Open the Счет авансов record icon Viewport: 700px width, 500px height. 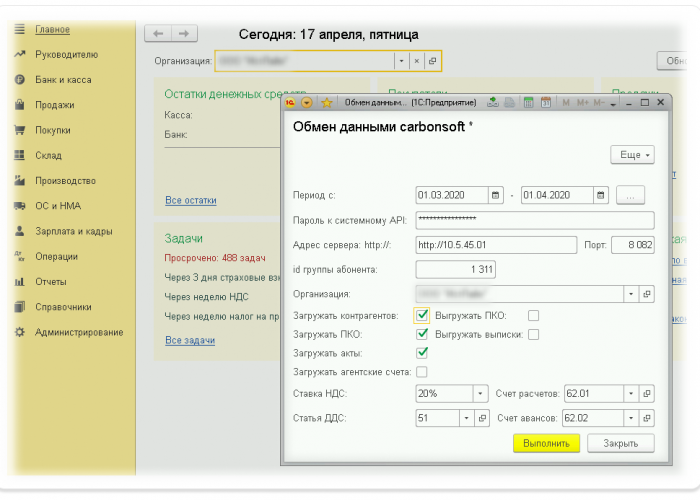pyautogui.click(x=646, y=418)
